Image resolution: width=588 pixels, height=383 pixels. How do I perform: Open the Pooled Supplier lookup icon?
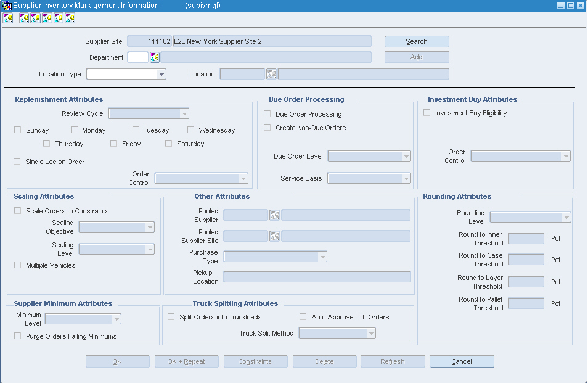coord(274,215)
